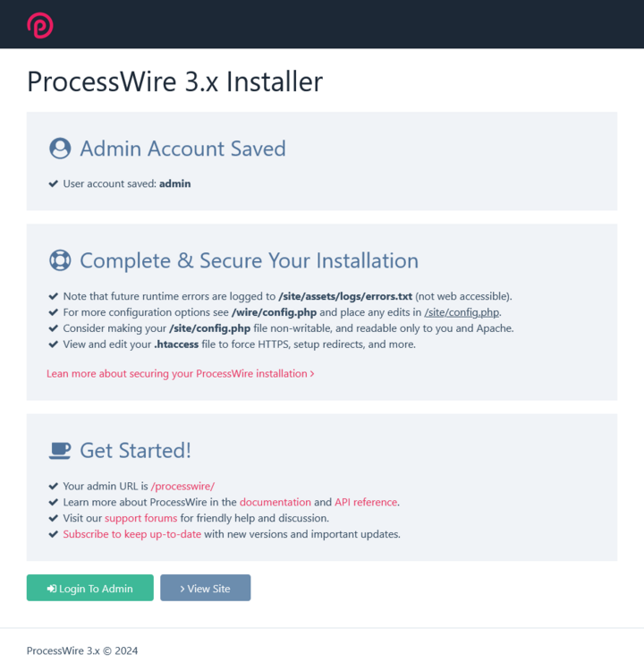This screenshot has height=671, width=644.
Task: Click checkmark beside Your admin URL line
Action: pos(53,487)
